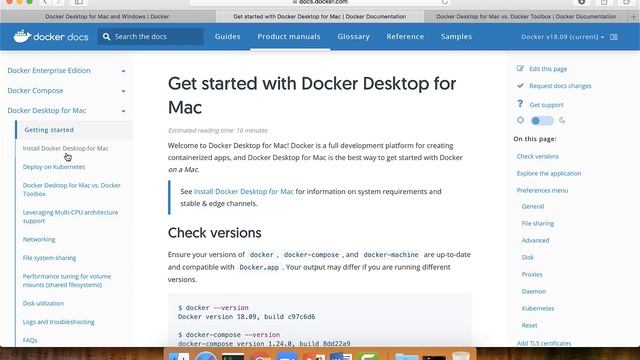Expand Docker Enterprise Edition arrow
Viewport: 640px width, 360px height.
(123, 71)
